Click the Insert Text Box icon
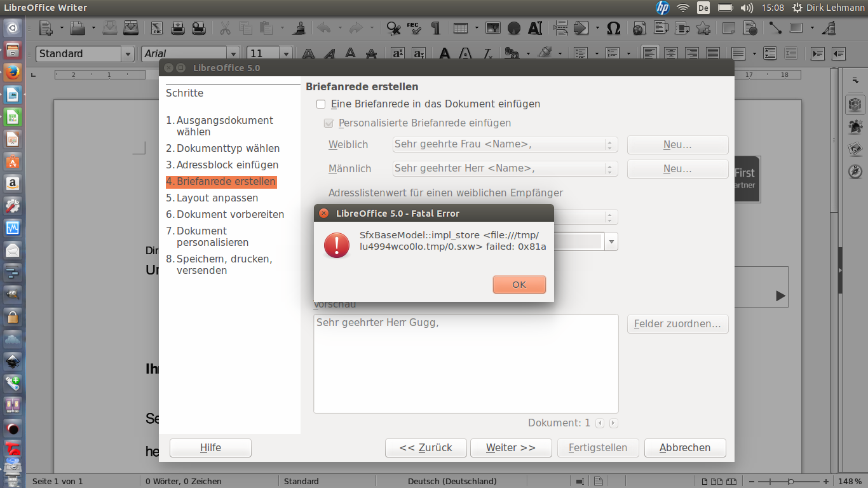Screen dimensions: 868x488 pyautogui.click(x=535, y=28)
